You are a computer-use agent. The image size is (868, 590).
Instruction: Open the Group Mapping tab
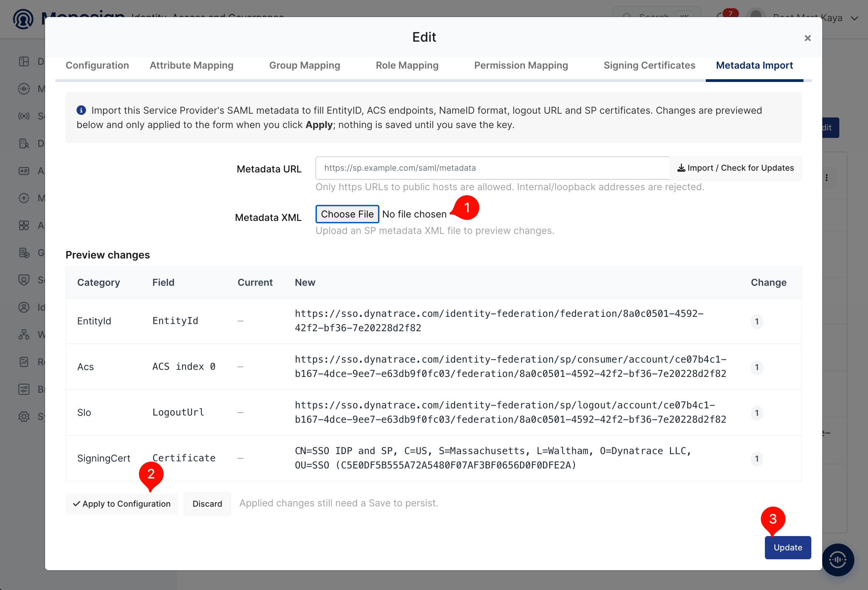(x=304, y=65)
